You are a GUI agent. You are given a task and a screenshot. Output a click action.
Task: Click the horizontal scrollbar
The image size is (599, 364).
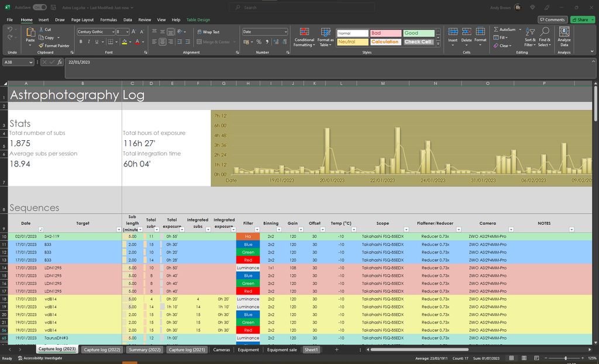coord(419,349)
